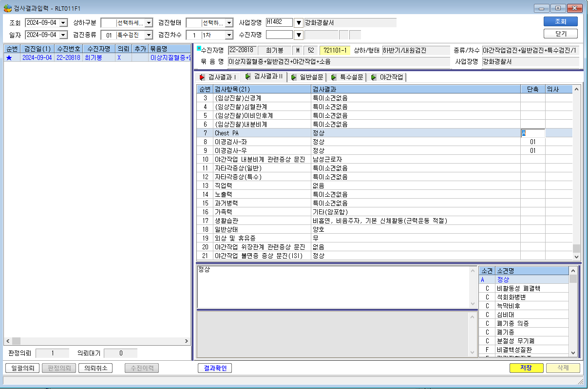Click the 수진자명 search input field
Viewport: 588px width, 389px height.
(280, 35)
